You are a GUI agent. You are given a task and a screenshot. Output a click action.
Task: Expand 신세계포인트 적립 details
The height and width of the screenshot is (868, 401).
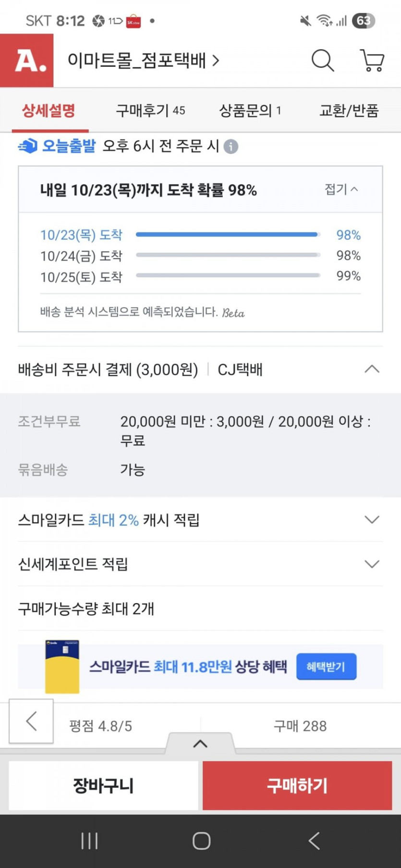[x=372, y=564]
